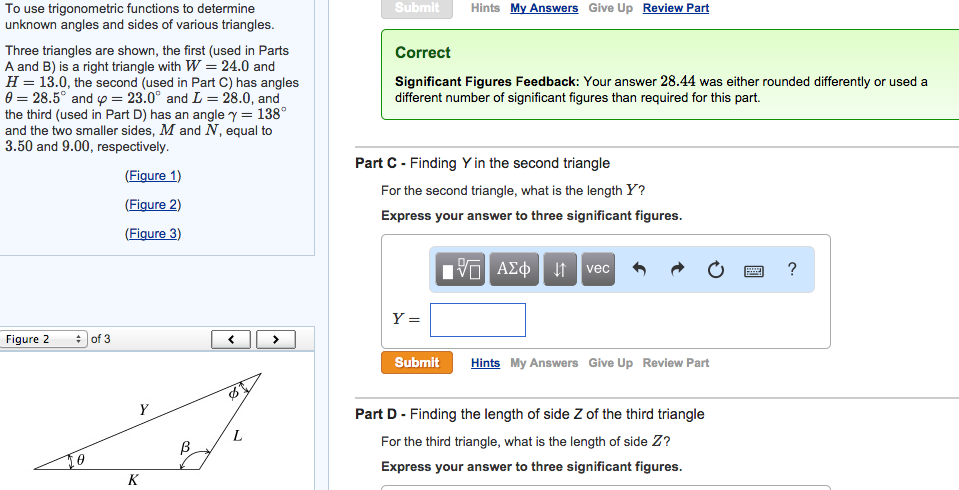Image resolution: width=959 pixels, height=490 pixels.
Task: Undo the last answer edit
Action: 639,269
